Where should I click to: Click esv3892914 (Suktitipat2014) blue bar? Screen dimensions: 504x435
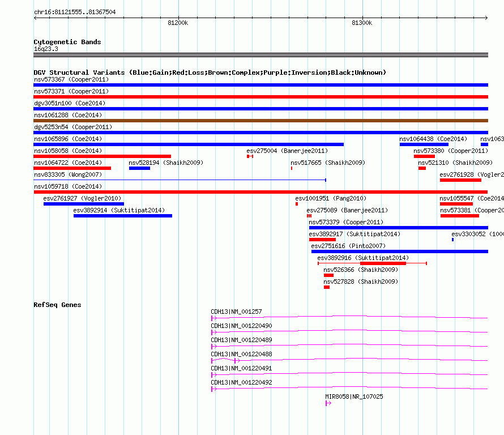coord(123,216)
